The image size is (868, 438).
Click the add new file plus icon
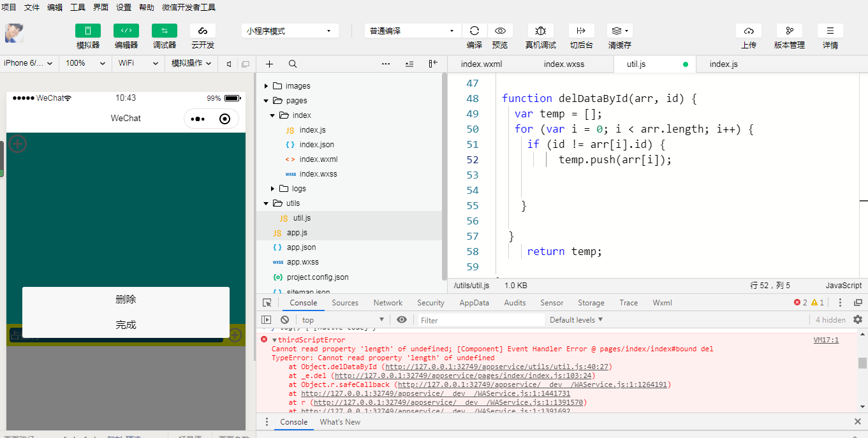(269, 64)
